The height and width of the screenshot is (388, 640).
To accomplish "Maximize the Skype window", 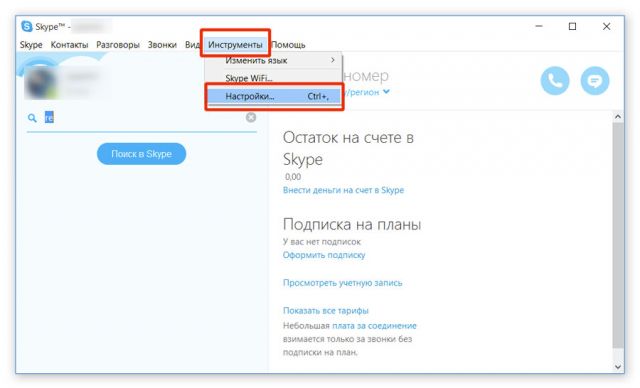I will pyautogui.click(x=573, y=27).
